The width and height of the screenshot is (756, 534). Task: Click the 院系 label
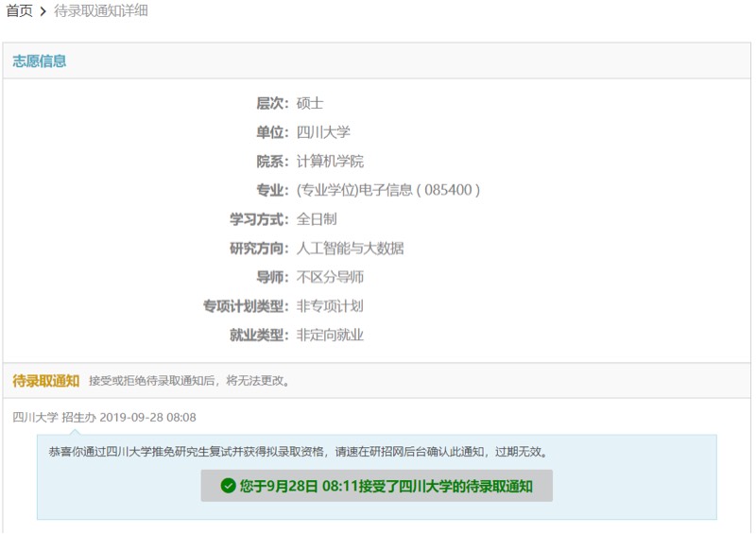pyautogui.click(x=272, y=161)
